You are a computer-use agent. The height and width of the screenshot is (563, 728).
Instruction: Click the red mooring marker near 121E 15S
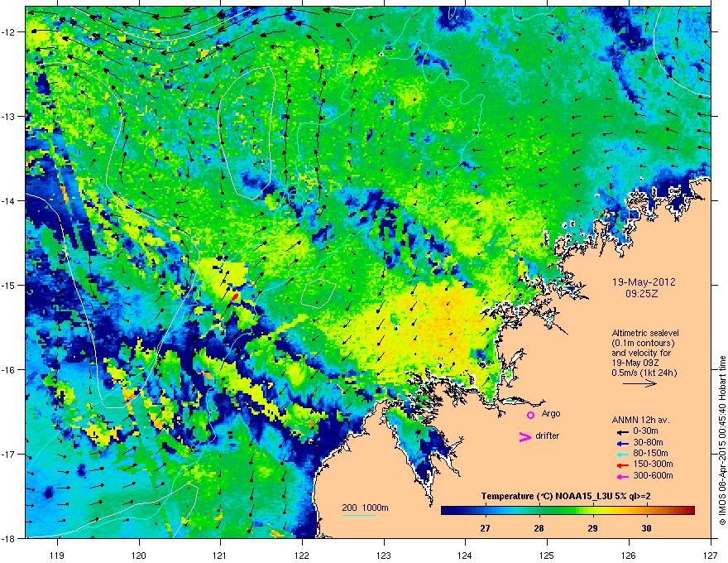coord(234,297)
